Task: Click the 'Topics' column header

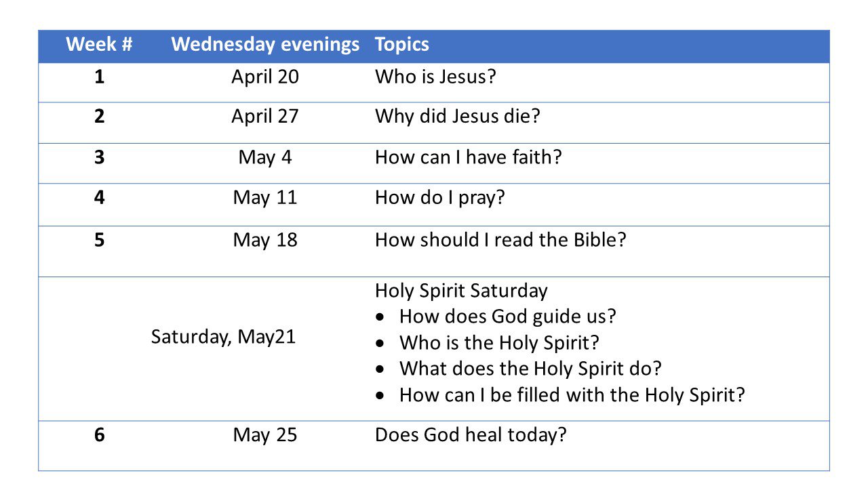Action: tap(402, 45)
